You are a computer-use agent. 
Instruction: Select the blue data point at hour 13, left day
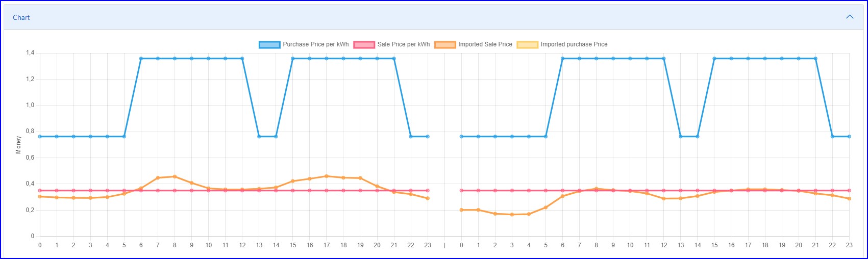pos(259,137)
